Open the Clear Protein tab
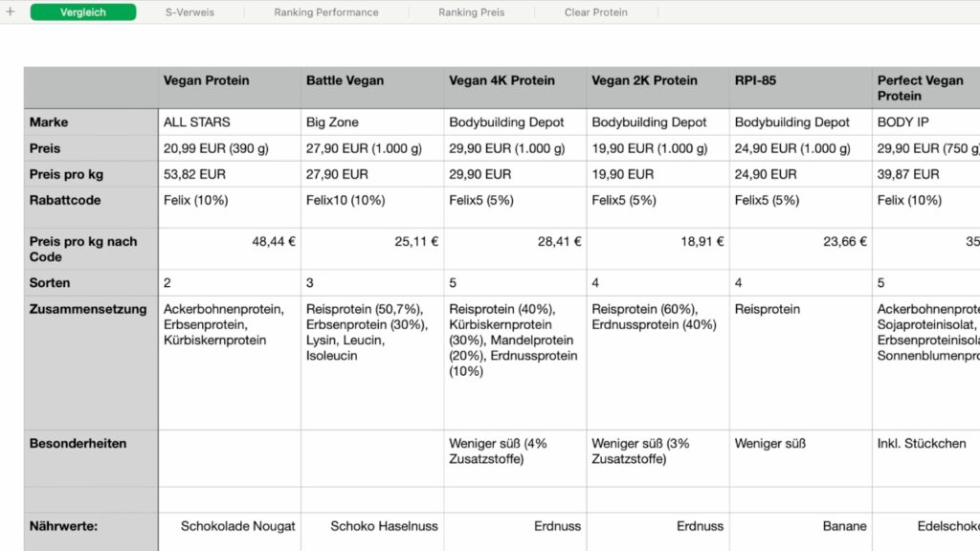The image size is (980, 551). click(595, 11)
